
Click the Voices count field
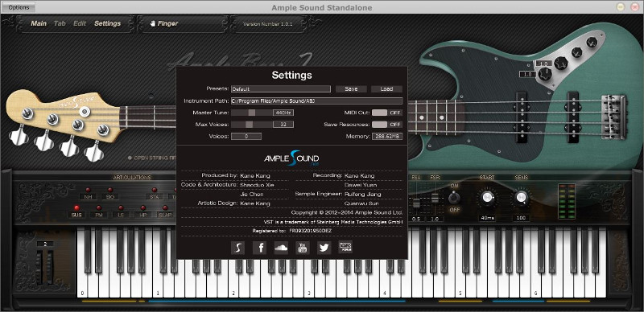click(x=246, y=136)
